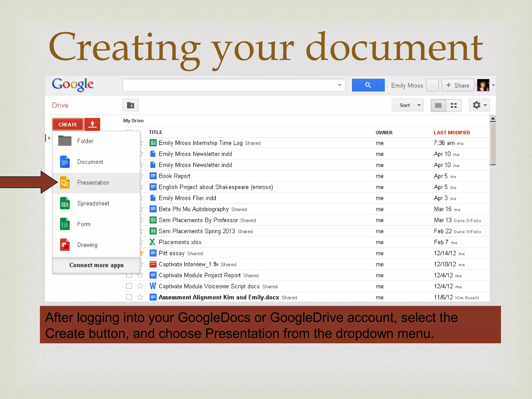Screen dimensions: 532x399
Task: Click the blue Document icon in Create menu
Action: coord(65,162)
